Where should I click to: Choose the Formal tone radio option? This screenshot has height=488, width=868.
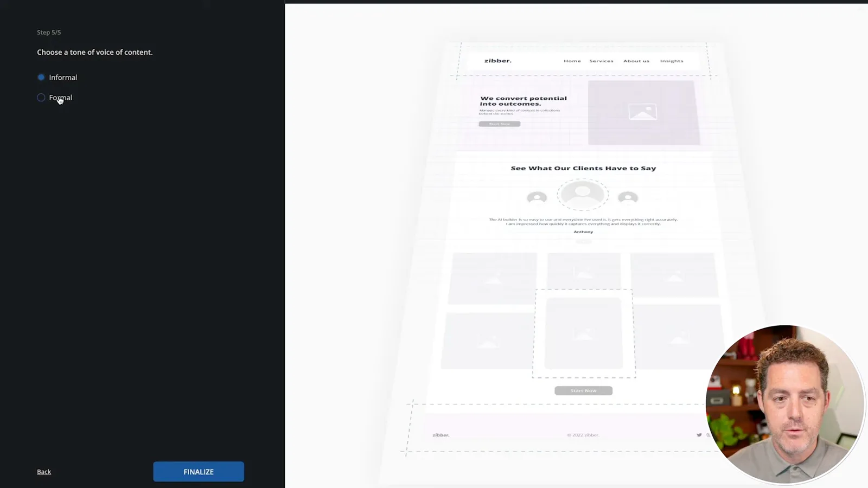(x=41, y=98)
